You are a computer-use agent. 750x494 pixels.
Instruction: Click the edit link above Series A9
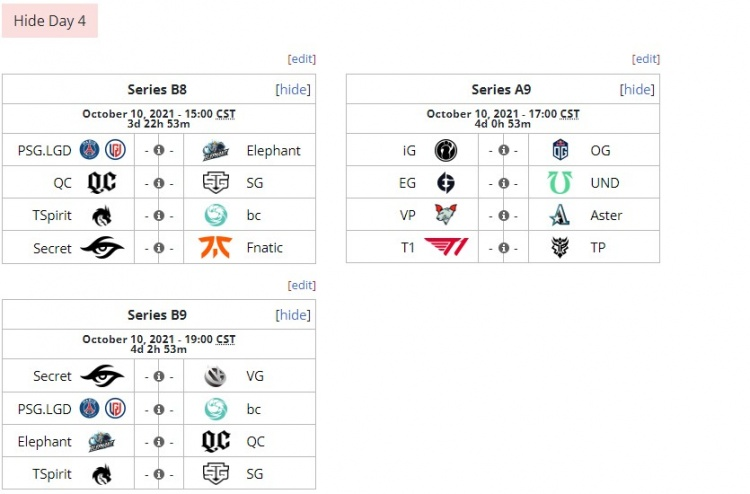click(x=646, y=59)
